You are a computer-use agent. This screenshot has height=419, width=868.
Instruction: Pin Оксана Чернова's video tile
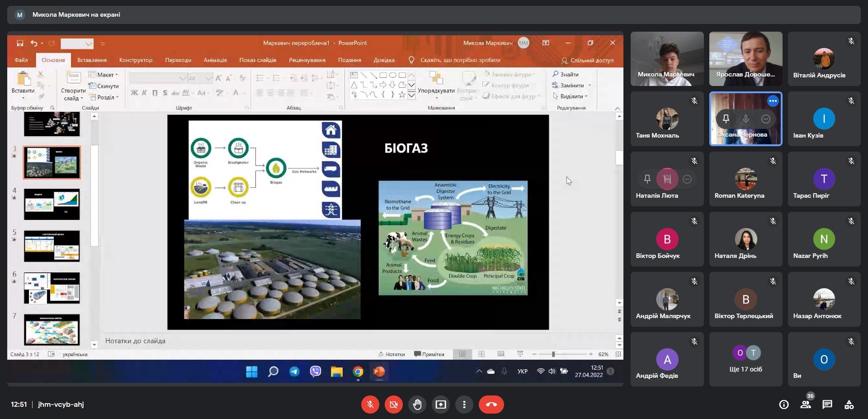pyautogui.click(x=726, y=119)
